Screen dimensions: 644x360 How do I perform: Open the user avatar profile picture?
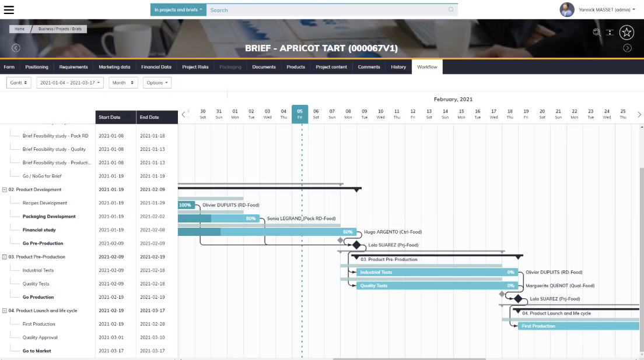[567, 10]
